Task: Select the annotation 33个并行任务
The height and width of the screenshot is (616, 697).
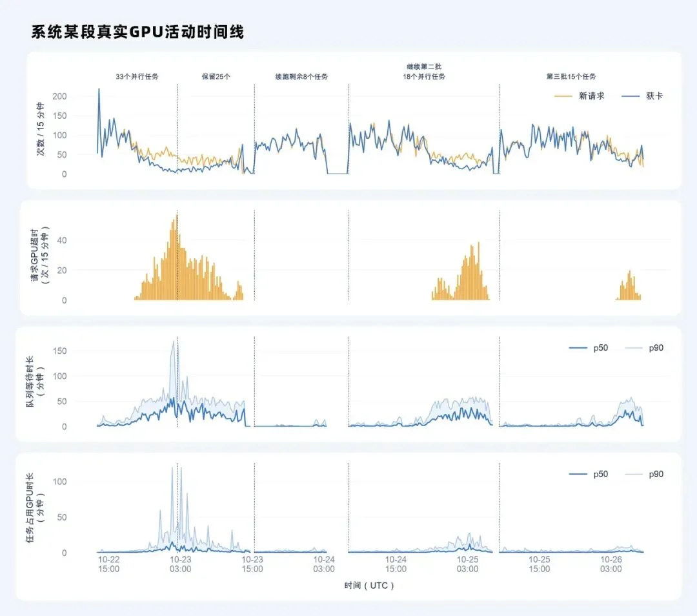Action: tap(137, 76)
